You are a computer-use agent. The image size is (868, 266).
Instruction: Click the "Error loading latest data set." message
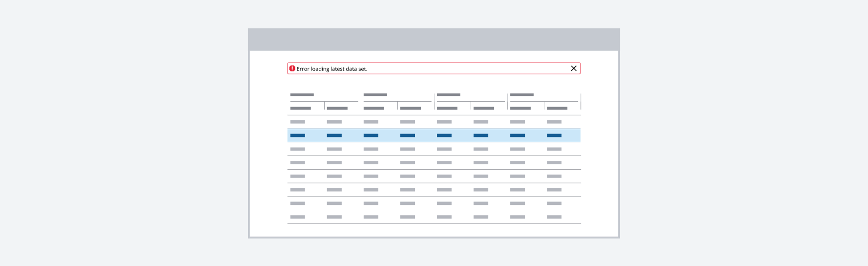tap(331, 69)
